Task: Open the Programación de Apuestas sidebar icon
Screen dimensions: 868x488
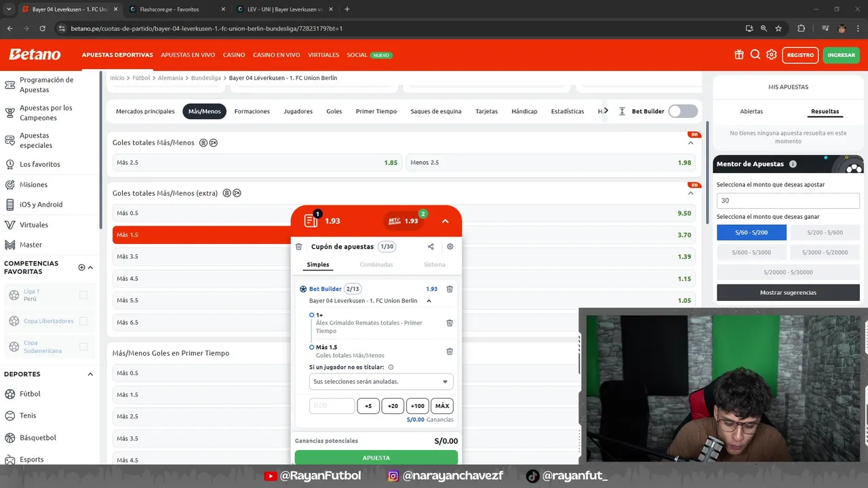Action: pyautogui.click(x=10, y=85)
